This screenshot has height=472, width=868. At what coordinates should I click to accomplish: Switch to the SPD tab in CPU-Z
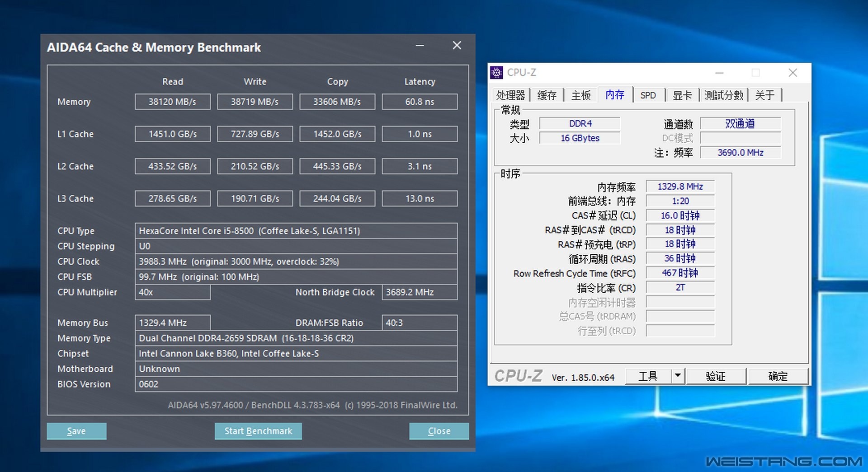[x=648, y=95]
